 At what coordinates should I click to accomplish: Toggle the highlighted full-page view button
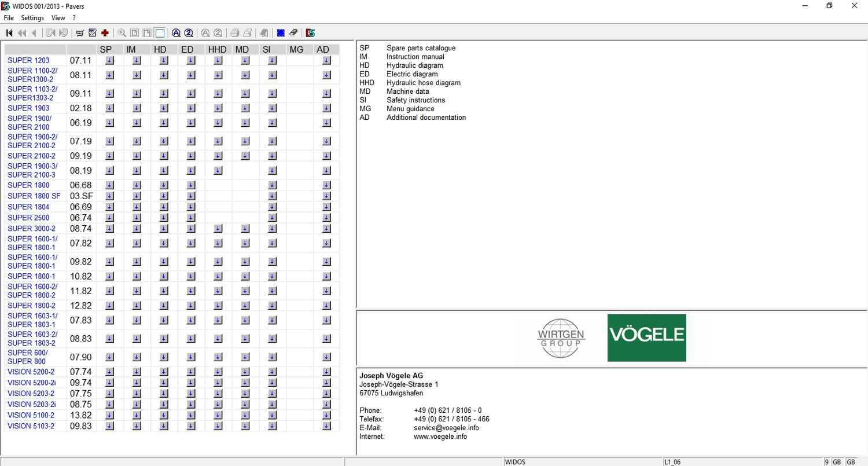point(160,33)
